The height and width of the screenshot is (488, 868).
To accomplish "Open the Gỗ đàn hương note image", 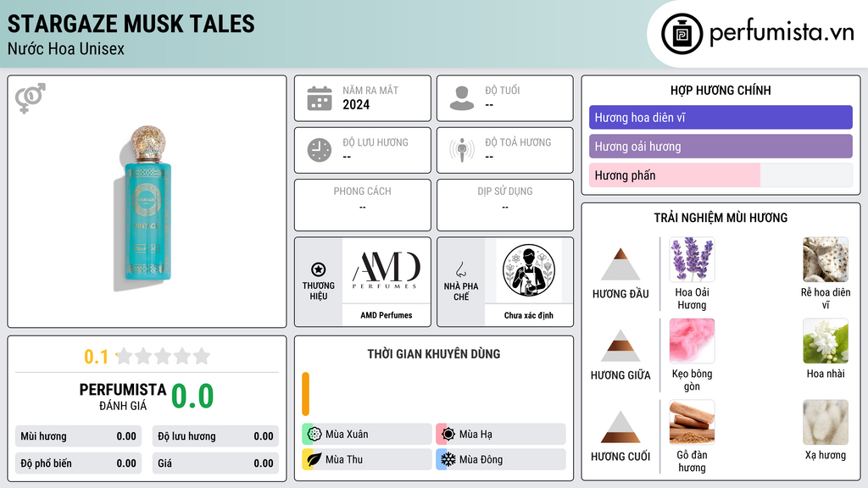I will [692, 422].
